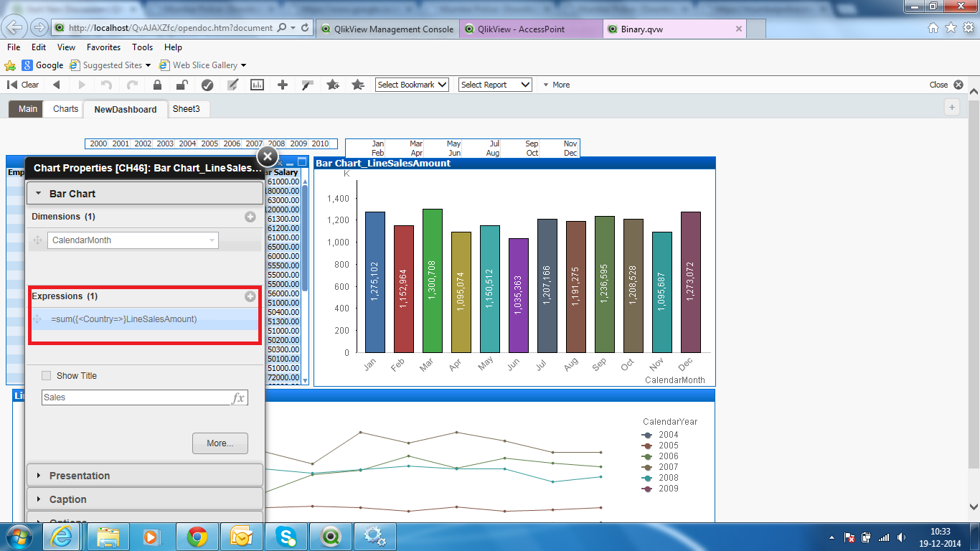Image resolution: width=980 pixels, height=551 pixels.
Task: Expand the Caption section
Action: [x=145, y=499]
